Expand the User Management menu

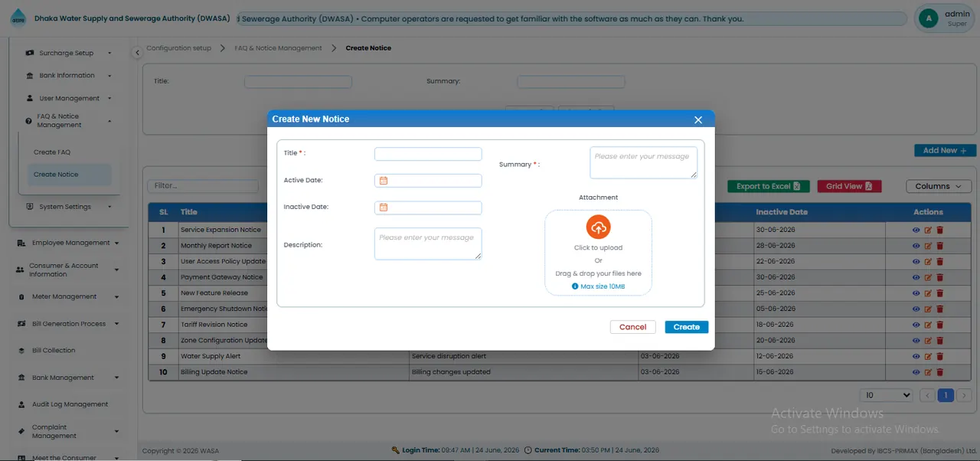[68, 98]
